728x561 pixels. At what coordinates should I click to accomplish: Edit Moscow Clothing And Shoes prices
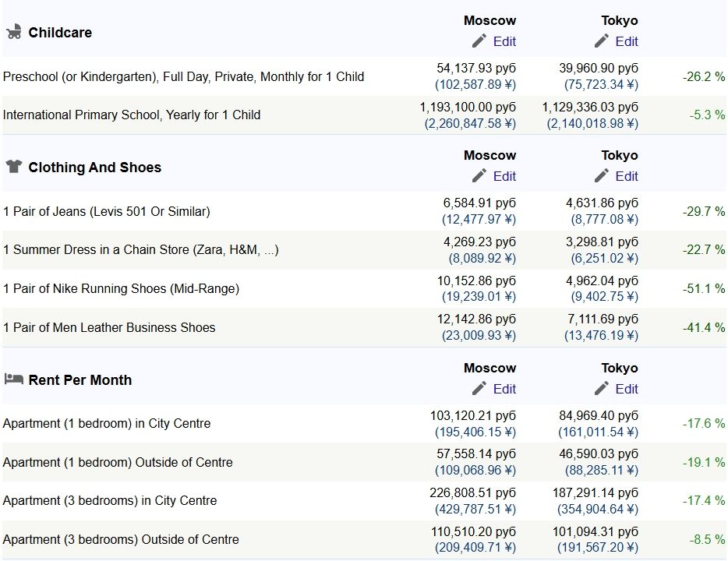[504, 176]
